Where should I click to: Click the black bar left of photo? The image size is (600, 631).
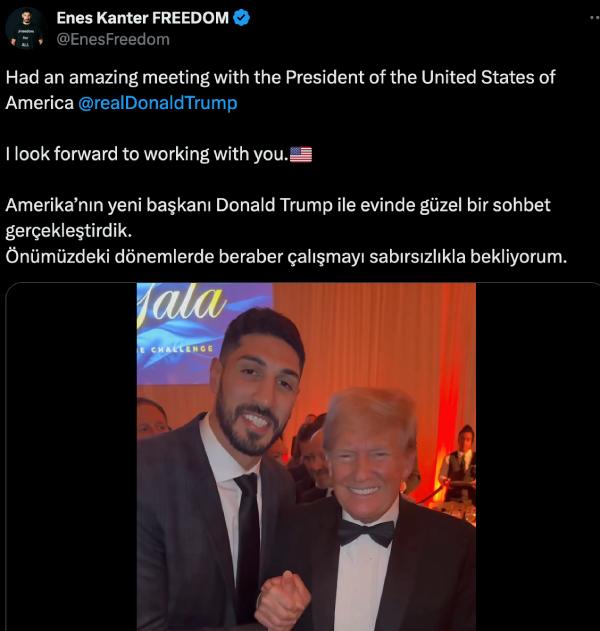pos(71,457)
